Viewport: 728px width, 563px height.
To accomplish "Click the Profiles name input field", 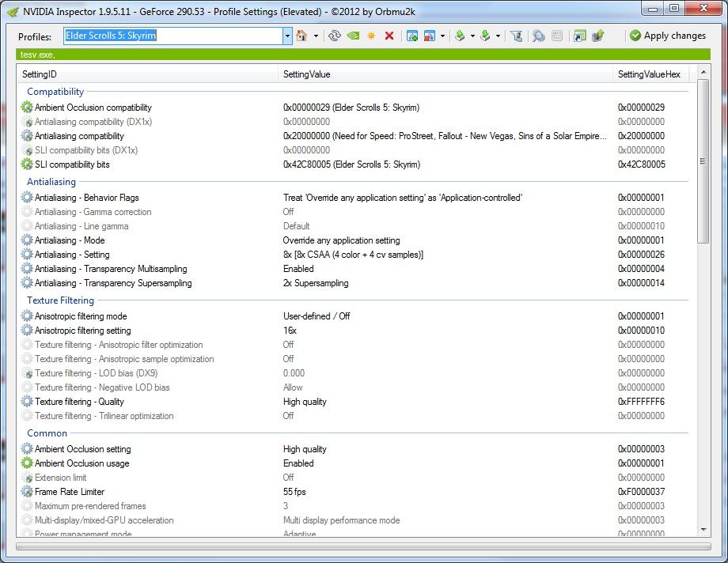I will 173,36.
